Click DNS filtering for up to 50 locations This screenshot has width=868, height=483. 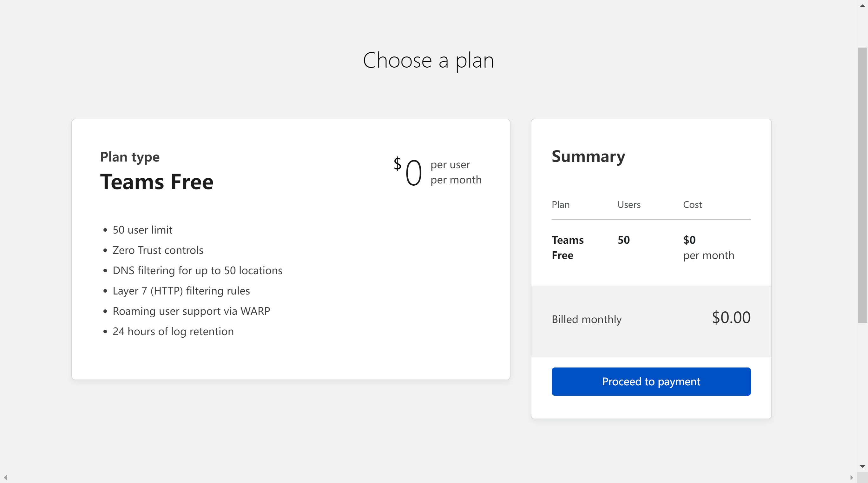click(197, 270)
